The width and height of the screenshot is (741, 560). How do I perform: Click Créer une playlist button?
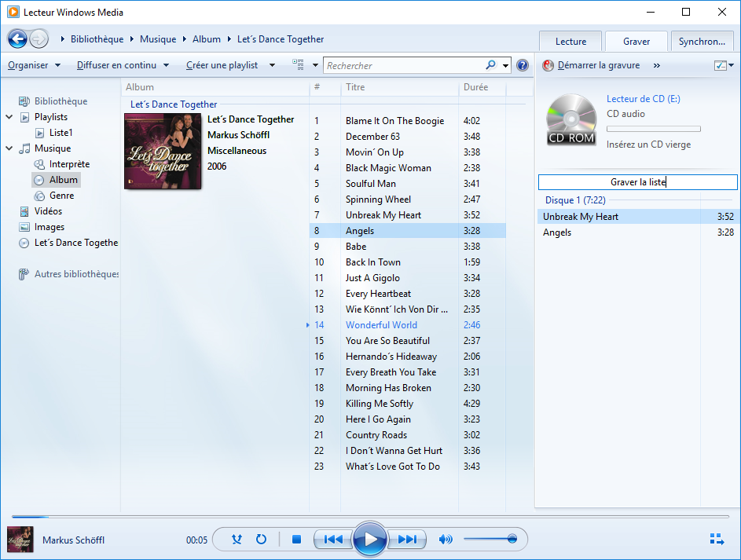(x=222, y=65)
